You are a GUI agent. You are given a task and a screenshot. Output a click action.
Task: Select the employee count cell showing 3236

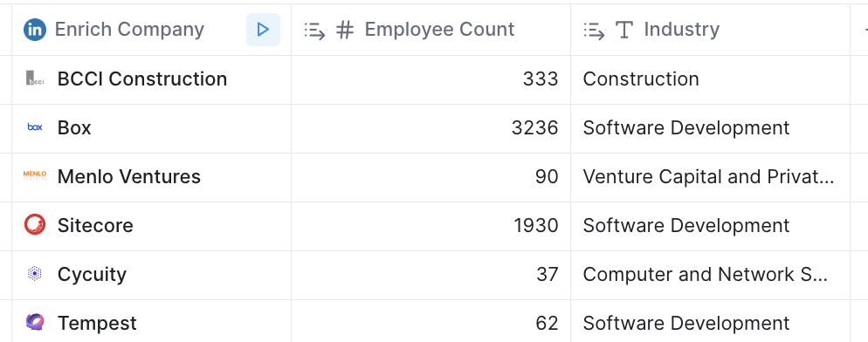pyautogui.click(x=431, y=128)
